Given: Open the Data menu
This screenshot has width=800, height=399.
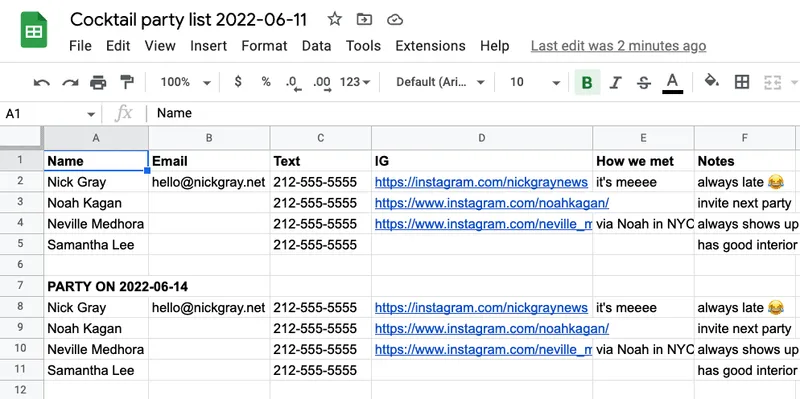Looking at the screenshot, I should (316, 46).
